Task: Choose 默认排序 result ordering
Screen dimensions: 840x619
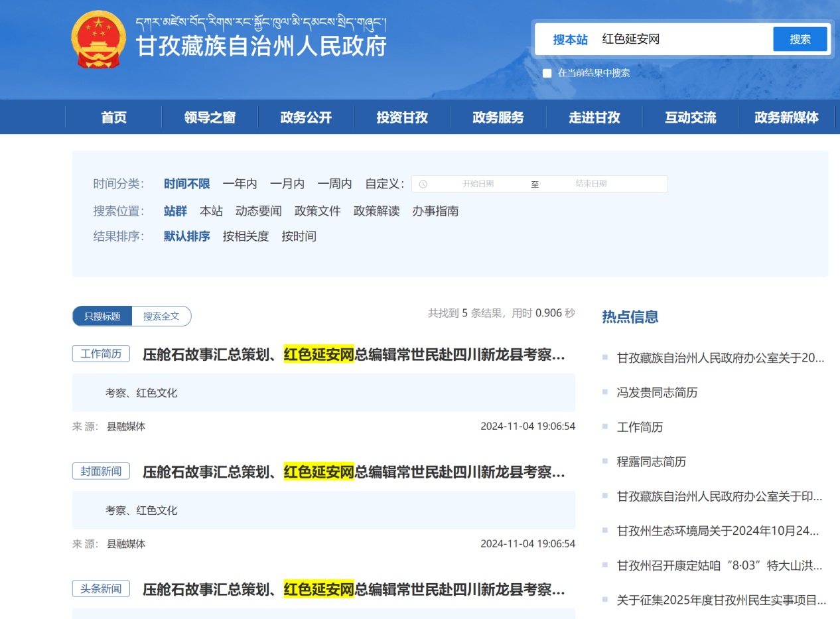Action: [187, 236]
